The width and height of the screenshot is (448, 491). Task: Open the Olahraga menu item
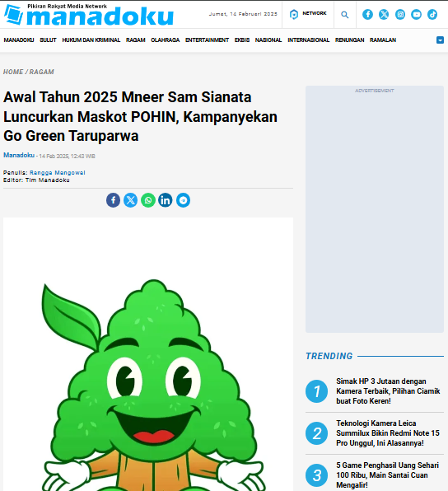[x=166, y=40]
